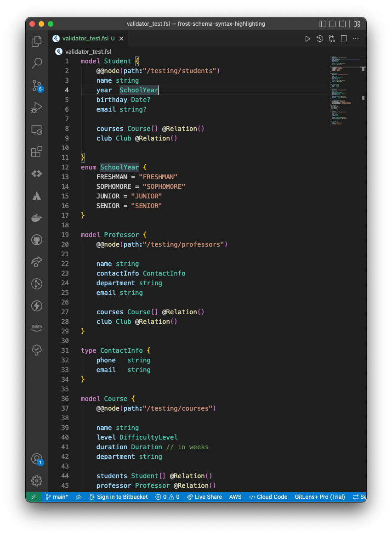Open the Accounts menu with notification badge

coord(37,459)
